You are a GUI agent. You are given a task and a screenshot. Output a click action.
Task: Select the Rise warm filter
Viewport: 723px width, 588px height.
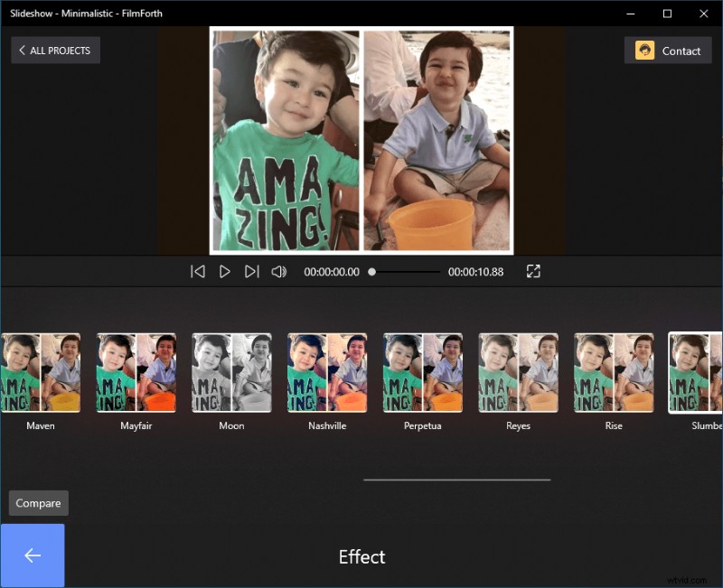tap(614, 371)
